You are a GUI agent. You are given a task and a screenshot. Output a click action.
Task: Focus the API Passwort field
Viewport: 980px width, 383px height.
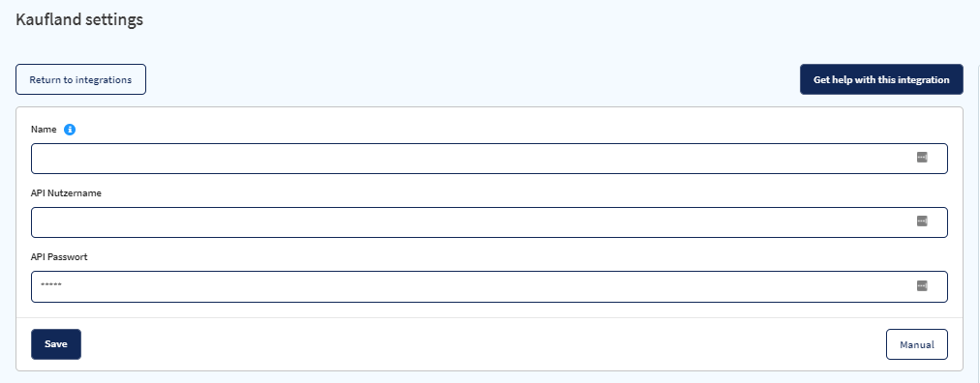(489, 286)
